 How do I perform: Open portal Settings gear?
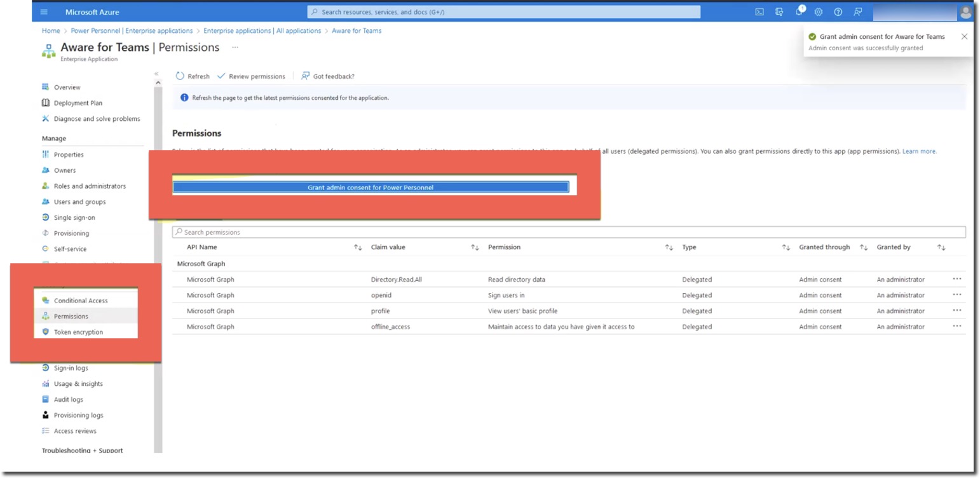click(x=819, y=12)
